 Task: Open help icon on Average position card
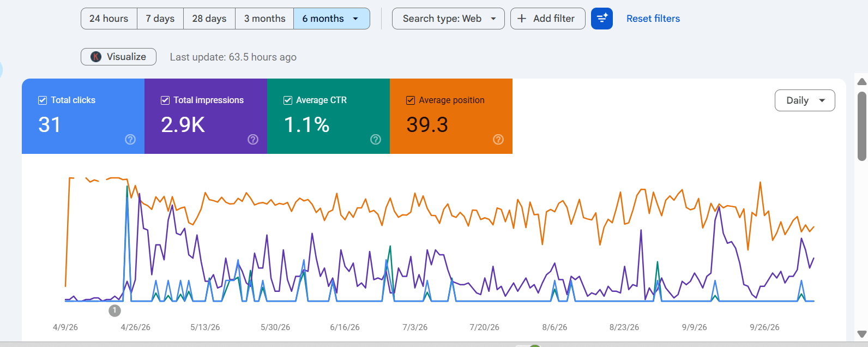click(498, 140)
